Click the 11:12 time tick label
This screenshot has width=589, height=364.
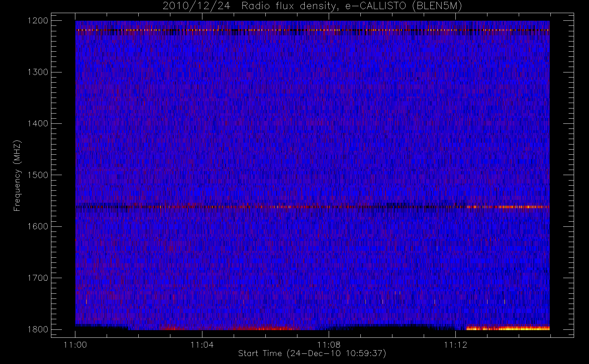tap(455, 345)
